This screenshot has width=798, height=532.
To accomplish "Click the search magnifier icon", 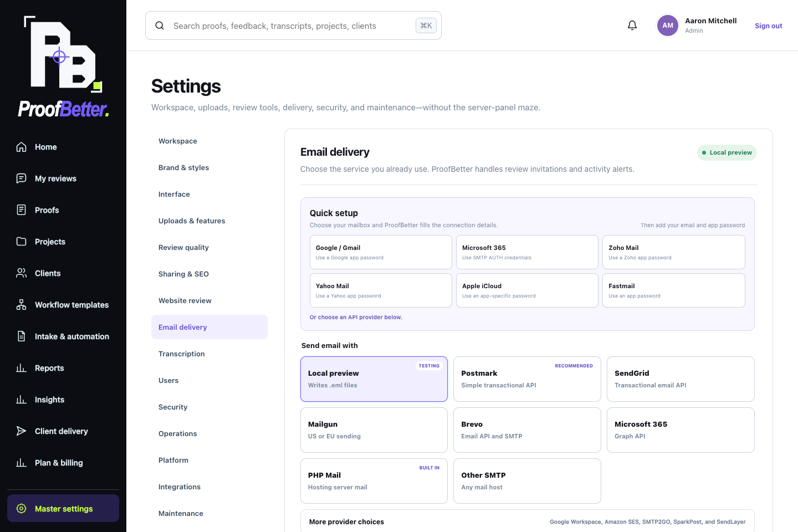I will point(160,25).
